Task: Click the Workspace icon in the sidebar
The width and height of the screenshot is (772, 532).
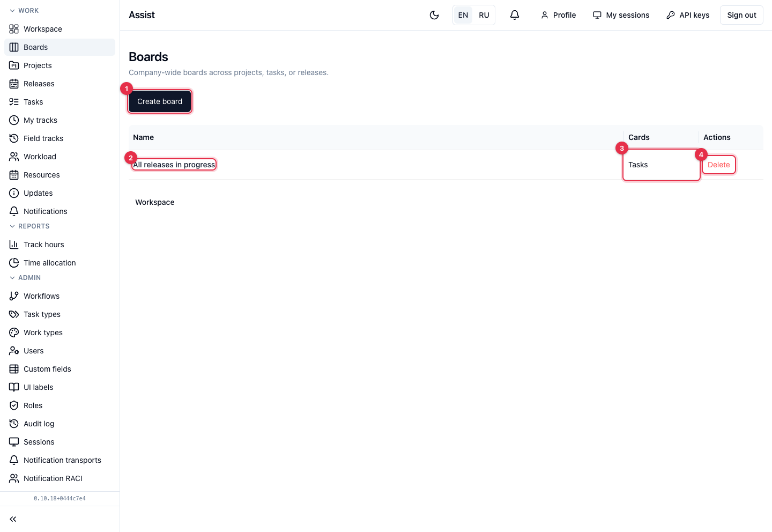Action: tap(14, 29)
